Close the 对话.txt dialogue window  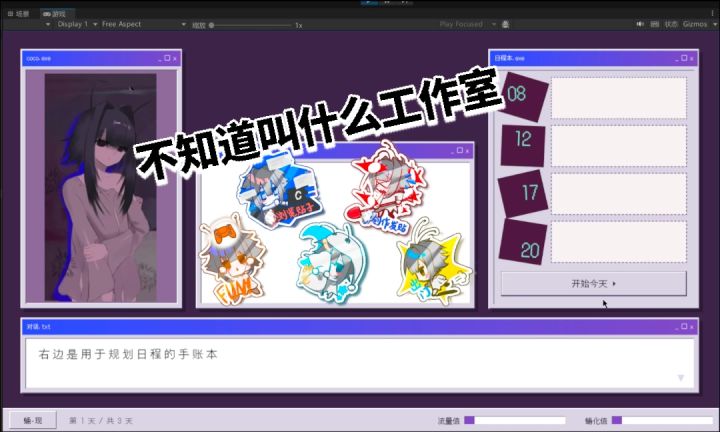(x=692, y=327)
